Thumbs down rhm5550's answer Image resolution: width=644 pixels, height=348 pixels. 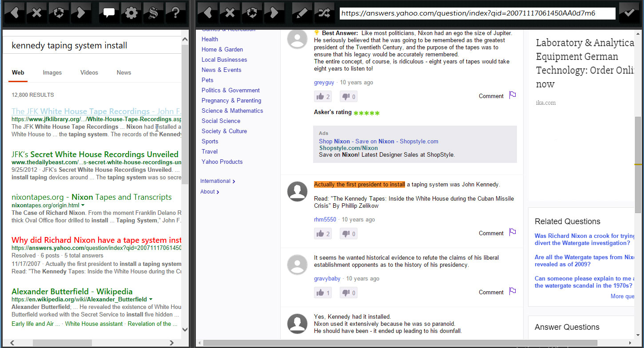pos(349,233)
